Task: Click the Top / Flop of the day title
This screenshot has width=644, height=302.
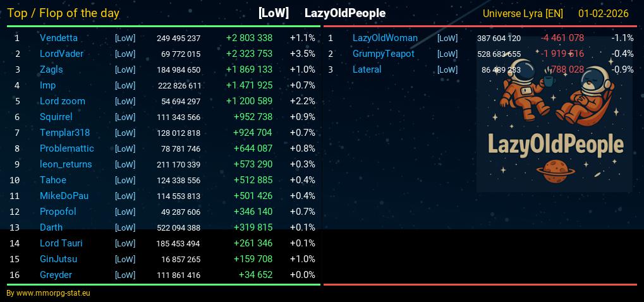Action: (x=63, y=13)
